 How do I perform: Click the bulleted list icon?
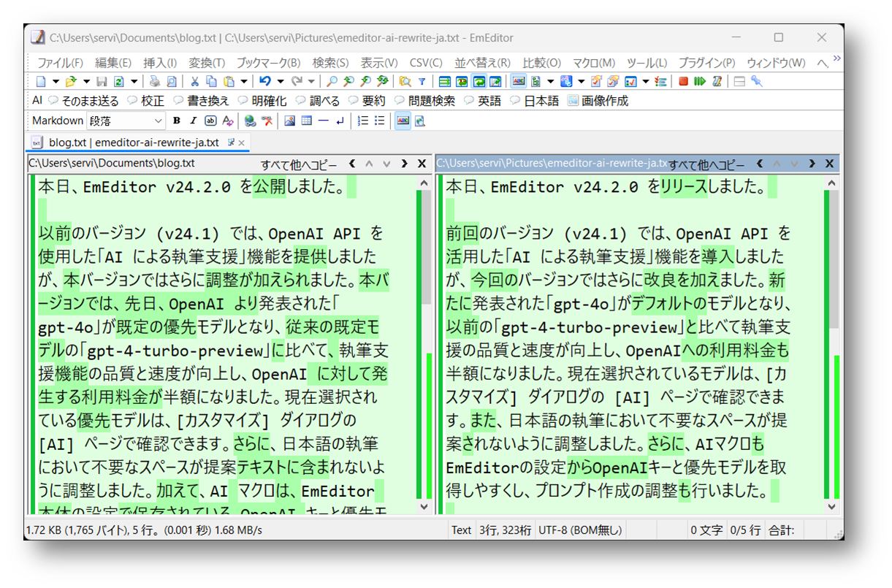pos(379,121)
